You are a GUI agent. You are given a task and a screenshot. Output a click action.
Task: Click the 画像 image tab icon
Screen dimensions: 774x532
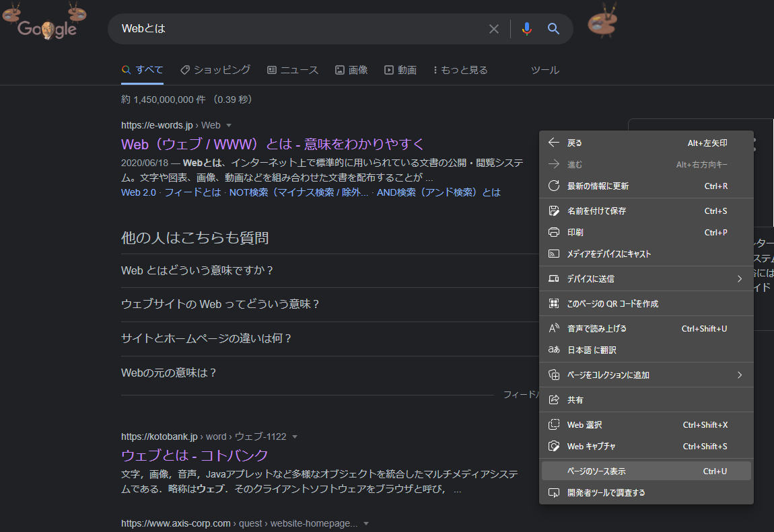pyautogui.click(x=339, y=69)
